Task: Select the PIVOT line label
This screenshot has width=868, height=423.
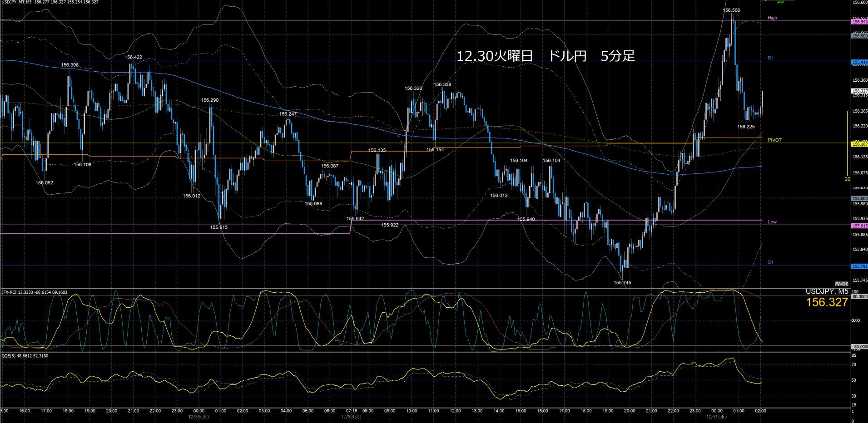Action: click(x=774, y=140)
